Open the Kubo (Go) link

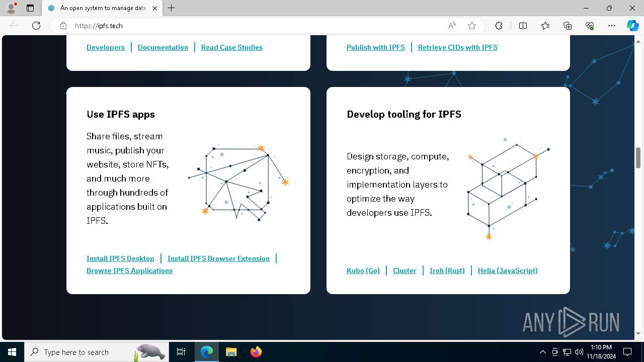363,270
